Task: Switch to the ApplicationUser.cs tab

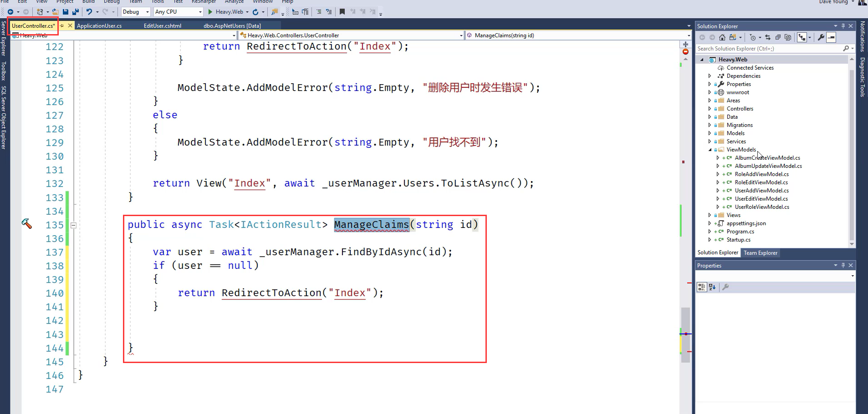Action: click(x=99, y=26)
